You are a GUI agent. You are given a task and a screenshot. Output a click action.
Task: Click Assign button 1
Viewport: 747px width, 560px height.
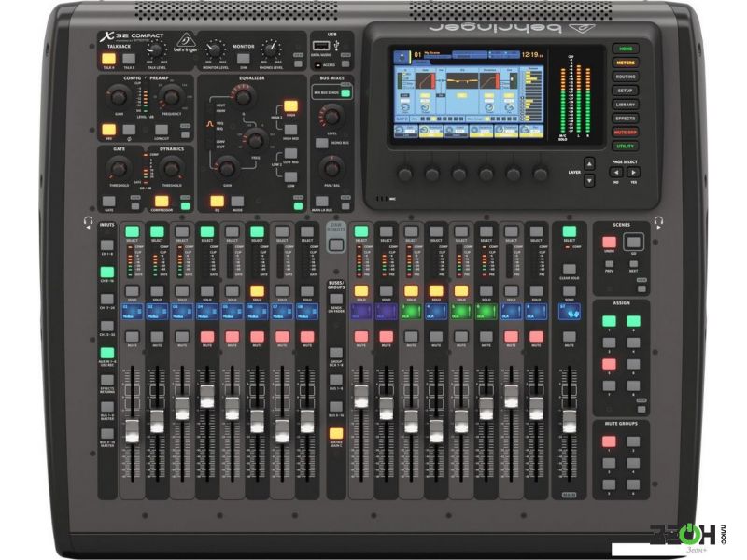coord(609,321)
